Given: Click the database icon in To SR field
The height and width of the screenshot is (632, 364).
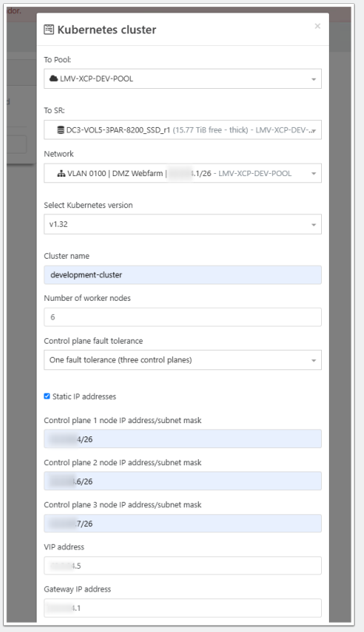Looking at the screenshot, I should point(61,130).
